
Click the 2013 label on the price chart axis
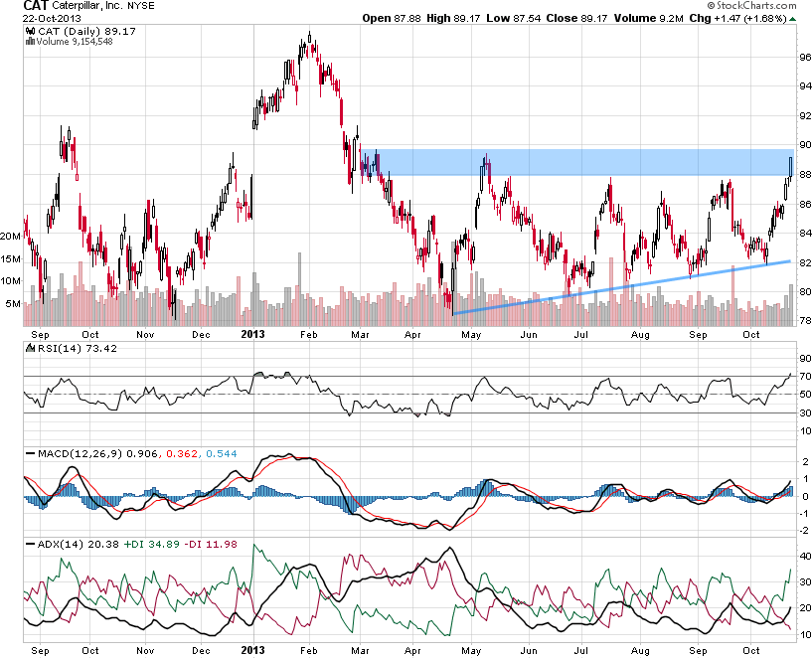[x=252, y=334]
